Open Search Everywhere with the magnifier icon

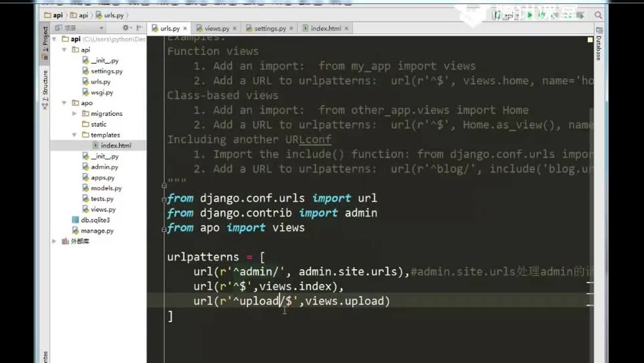(598, 15)
